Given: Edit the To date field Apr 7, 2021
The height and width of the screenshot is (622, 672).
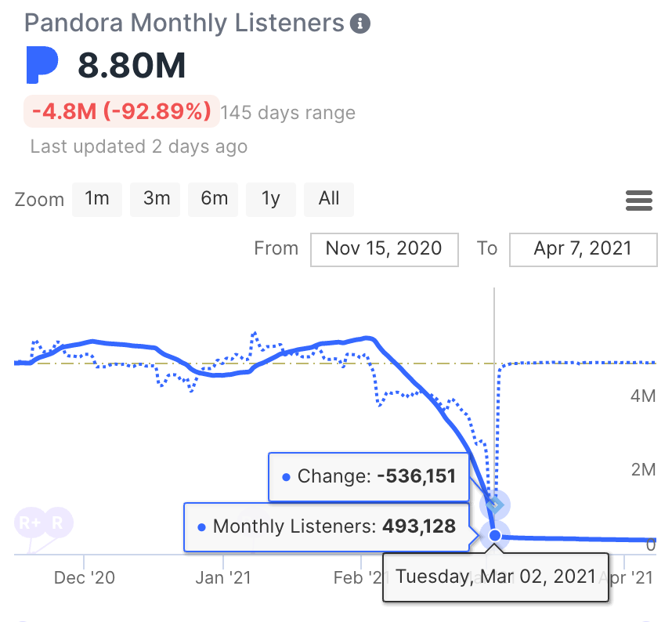Looking at the screenshot, I should point(583,249).
